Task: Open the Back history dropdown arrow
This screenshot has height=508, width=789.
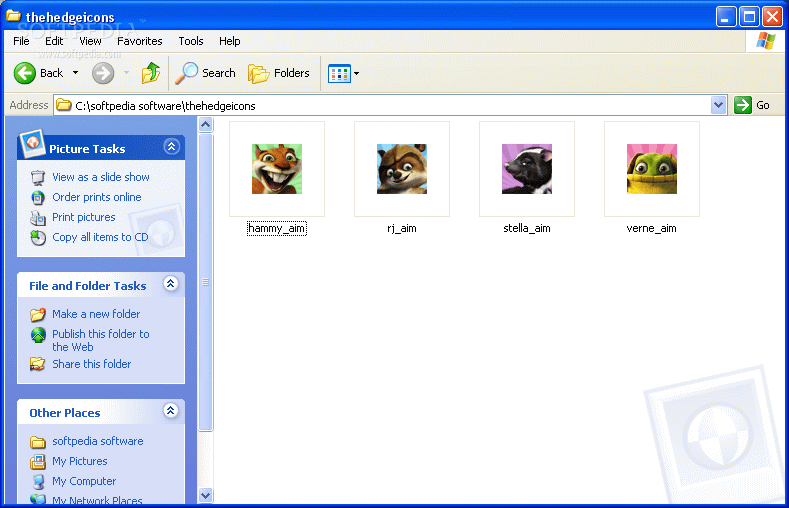Action: pos(75,73)
